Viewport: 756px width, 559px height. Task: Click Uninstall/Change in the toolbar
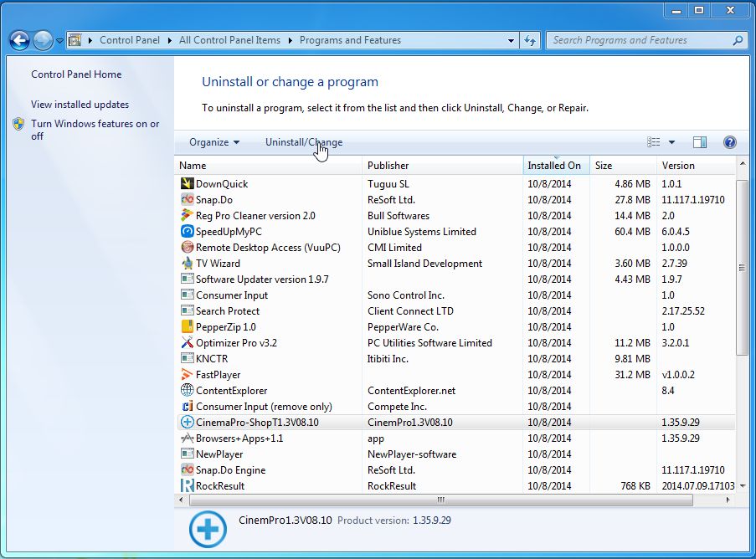[304, 142]
